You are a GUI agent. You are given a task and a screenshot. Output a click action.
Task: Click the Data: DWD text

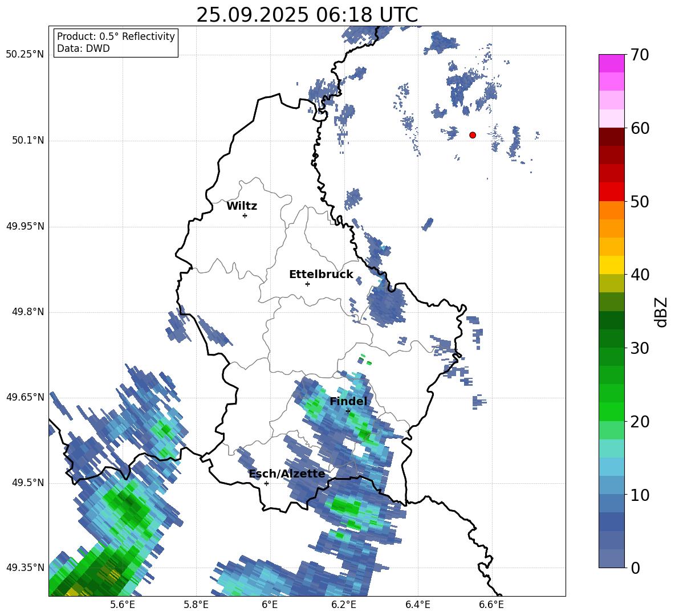coord(83,48)
